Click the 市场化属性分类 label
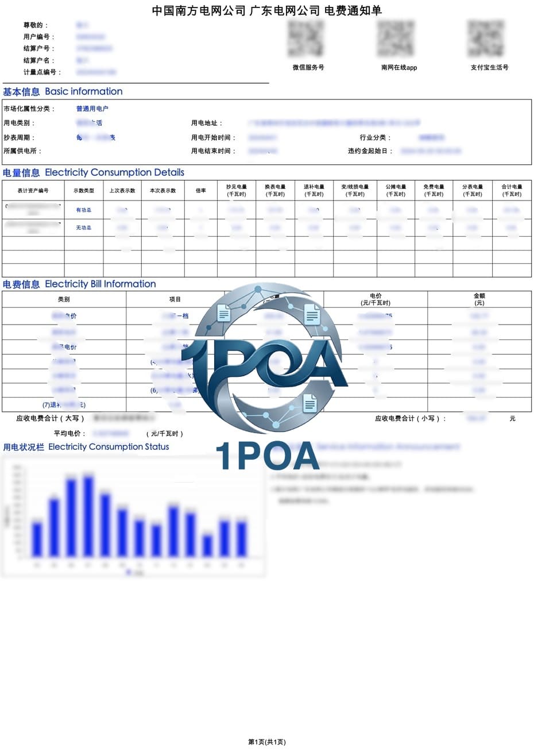 pos(30,109)
